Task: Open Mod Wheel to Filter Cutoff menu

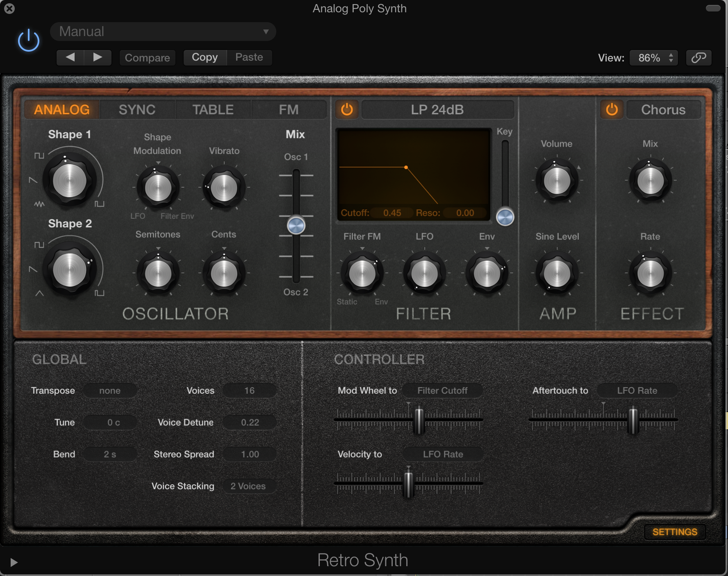Action: click(442, 390)
